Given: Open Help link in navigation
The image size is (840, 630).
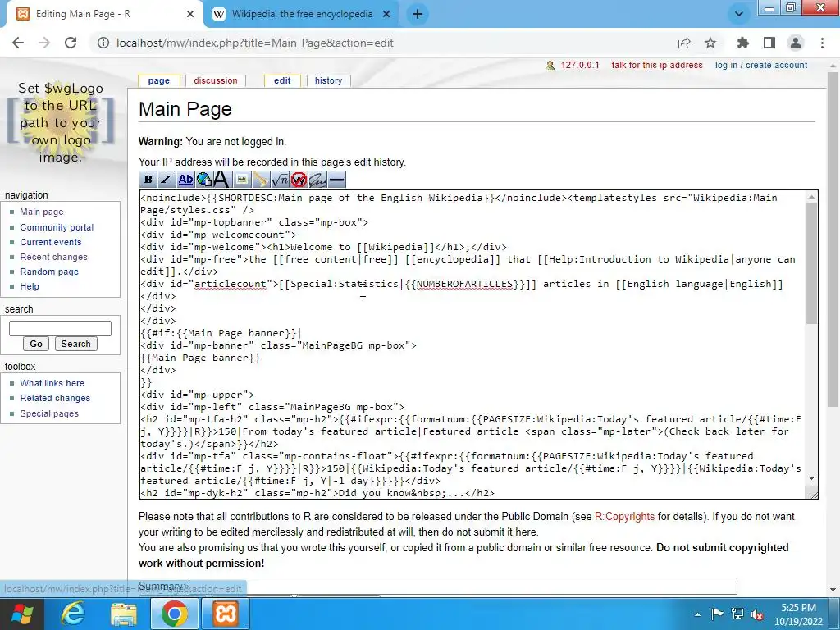Looking at the screenshot, I should (x=30, y=286).
